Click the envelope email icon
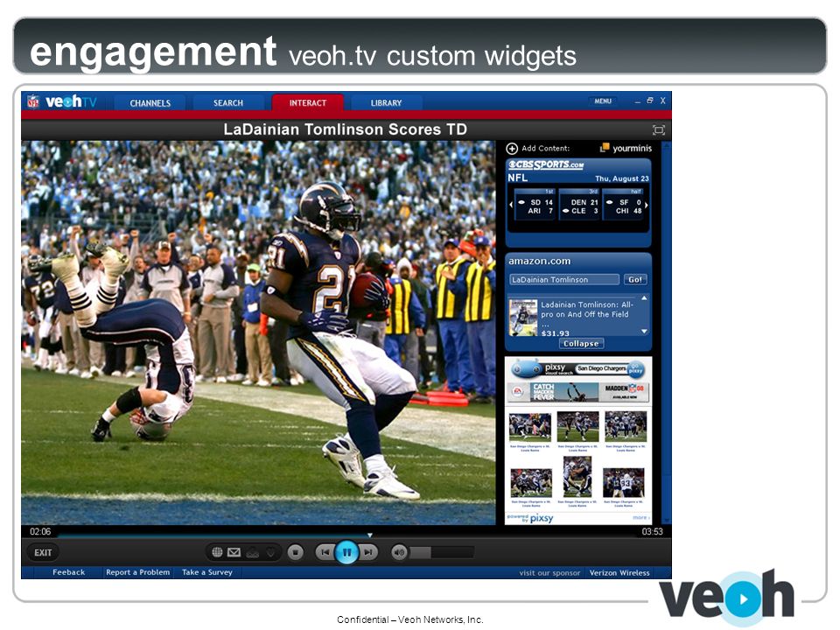 click(x=234, y=552)
